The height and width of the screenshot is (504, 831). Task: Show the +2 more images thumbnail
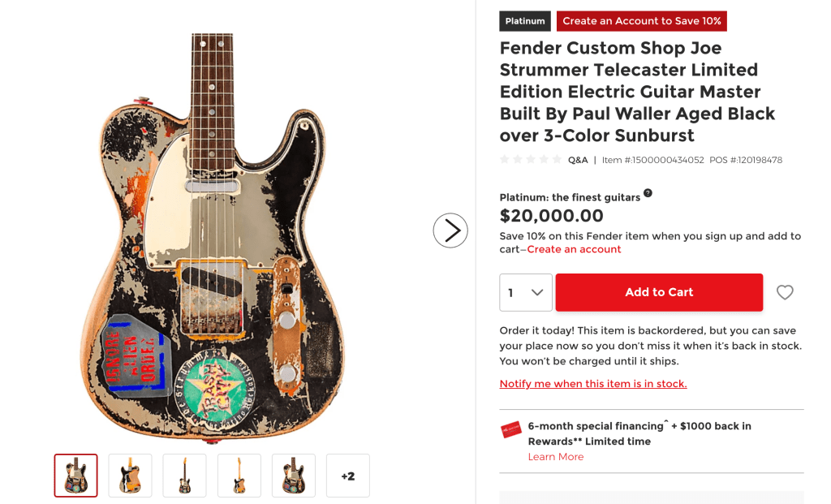pos(347,476)
